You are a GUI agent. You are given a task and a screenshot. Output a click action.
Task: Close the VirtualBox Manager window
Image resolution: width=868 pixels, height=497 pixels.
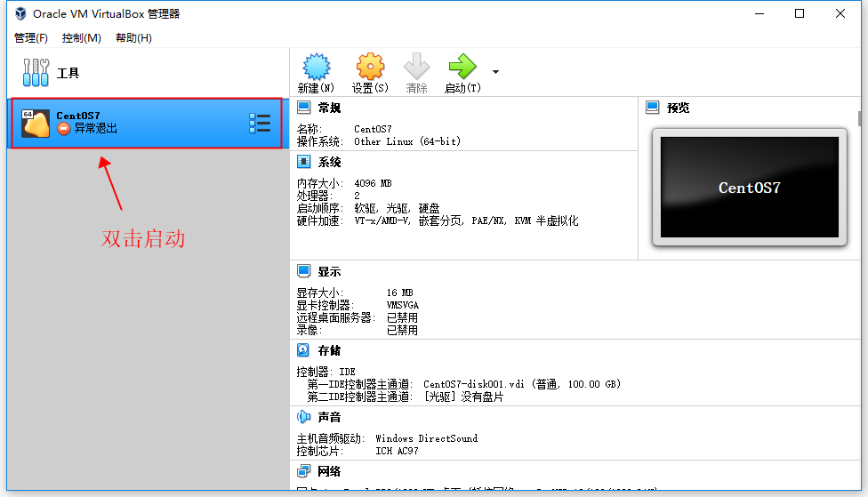tap(840, 14)
